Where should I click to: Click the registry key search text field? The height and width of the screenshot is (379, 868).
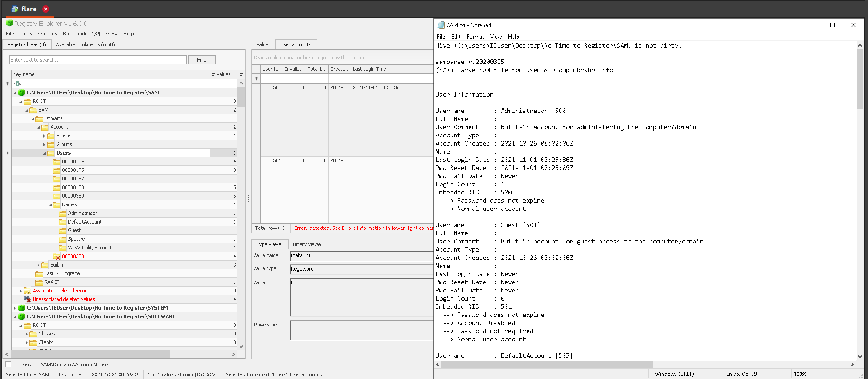click(x=98, y=60)
